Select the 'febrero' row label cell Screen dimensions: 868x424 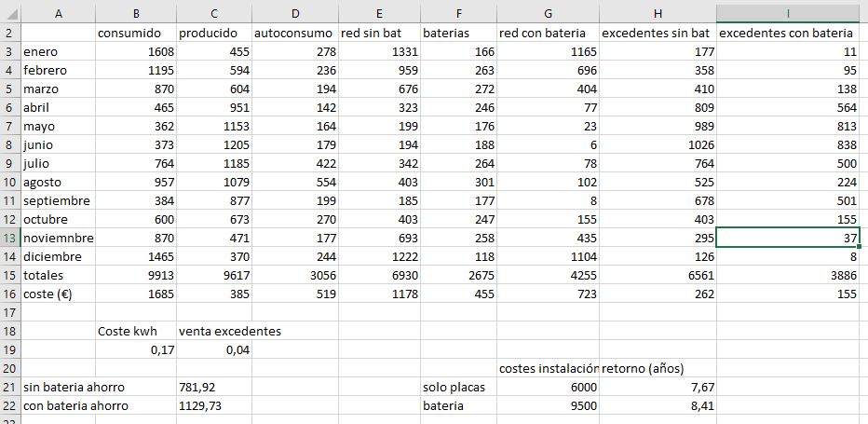(x=58, y=71)
